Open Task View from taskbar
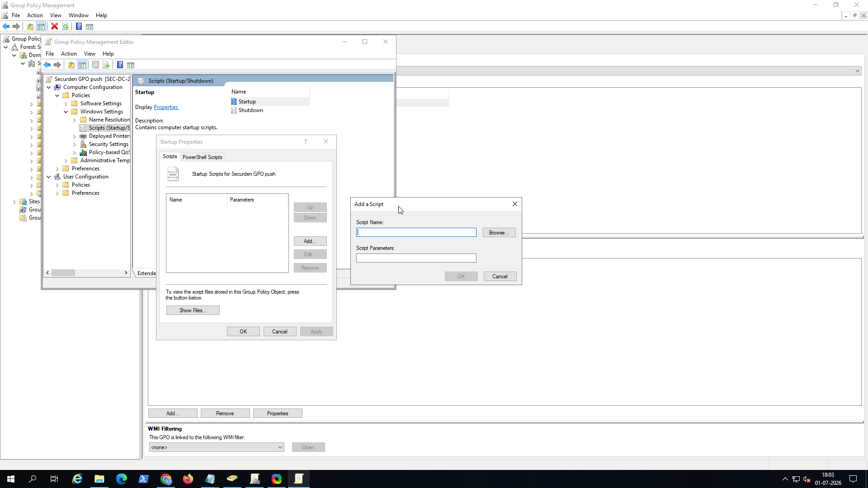Image resolution: width=868 pixels, height=488 pixels. coord(54,479)
